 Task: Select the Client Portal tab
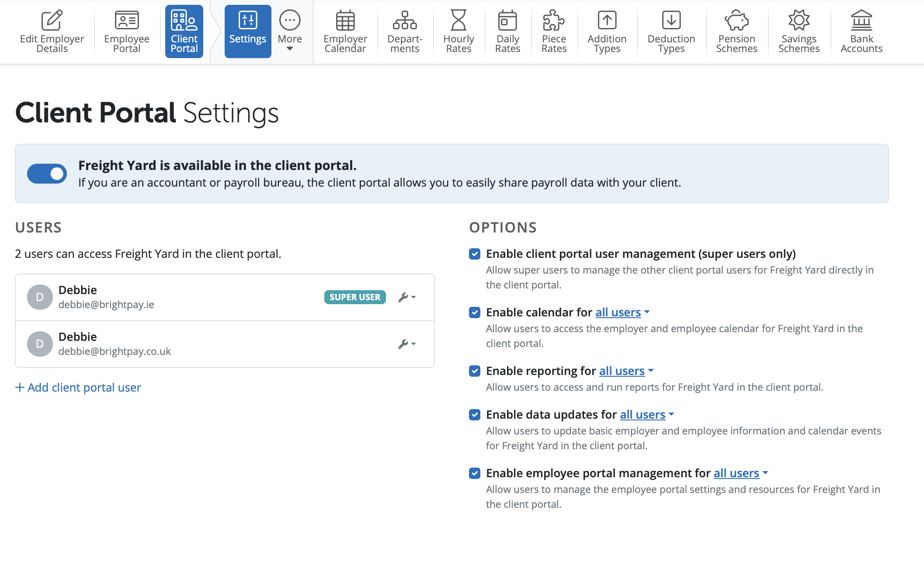184,31
